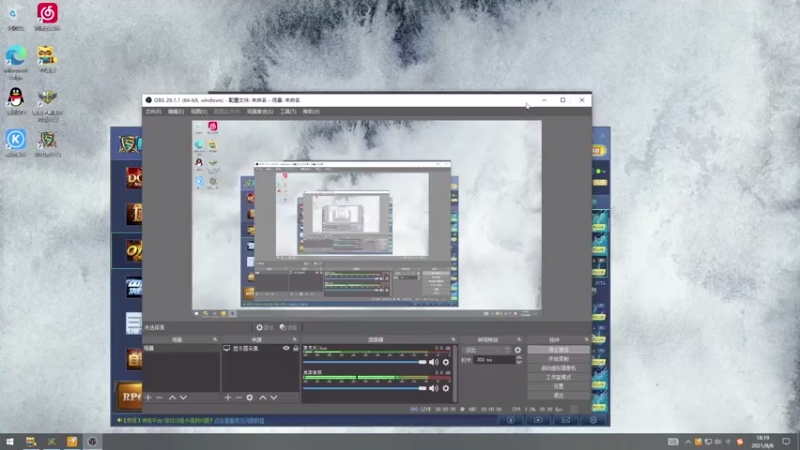Click the mixer panel vertical scrollbar
Screen dimensions: 800x450
(x=455, y=373)
